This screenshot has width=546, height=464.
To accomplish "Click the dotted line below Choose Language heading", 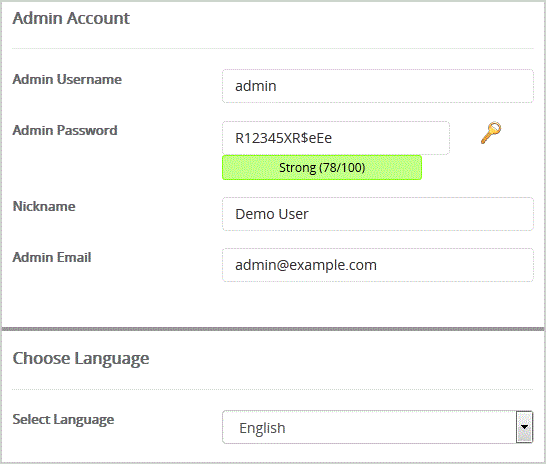I will (x=273, y=390).
